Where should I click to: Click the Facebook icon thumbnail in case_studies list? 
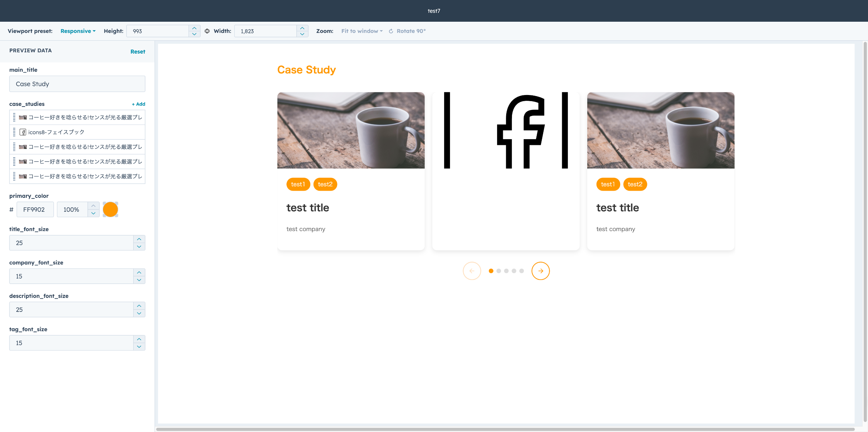point(23,132)
